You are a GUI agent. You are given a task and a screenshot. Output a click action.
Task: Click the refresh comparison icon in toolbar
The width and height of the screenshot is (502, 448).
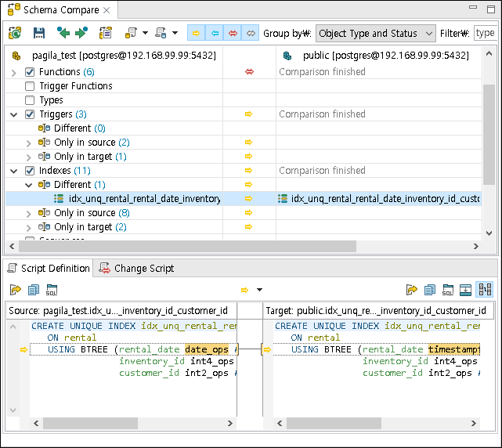pyautogui.click(x=15, y=33)
